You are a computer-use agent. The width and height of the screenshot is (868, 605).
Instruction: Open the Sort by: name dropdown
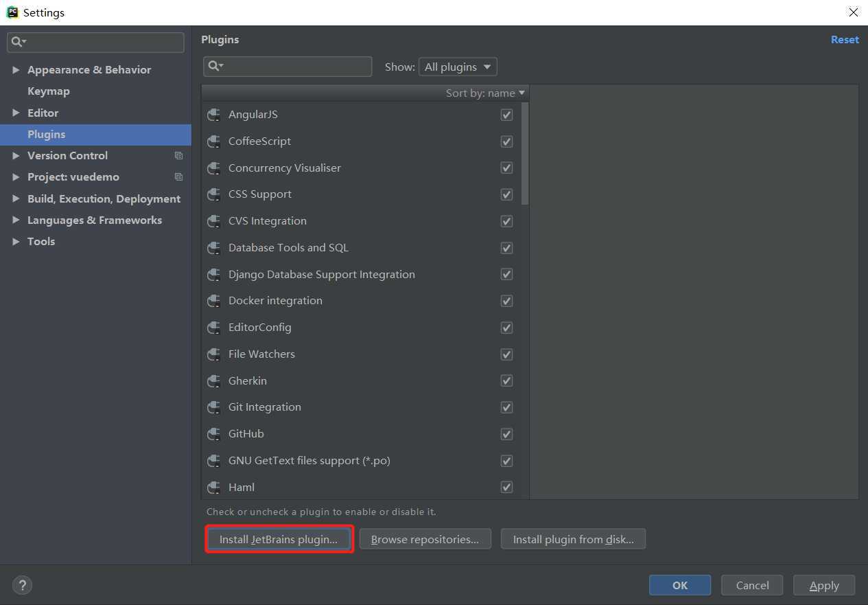coord(485,93)
